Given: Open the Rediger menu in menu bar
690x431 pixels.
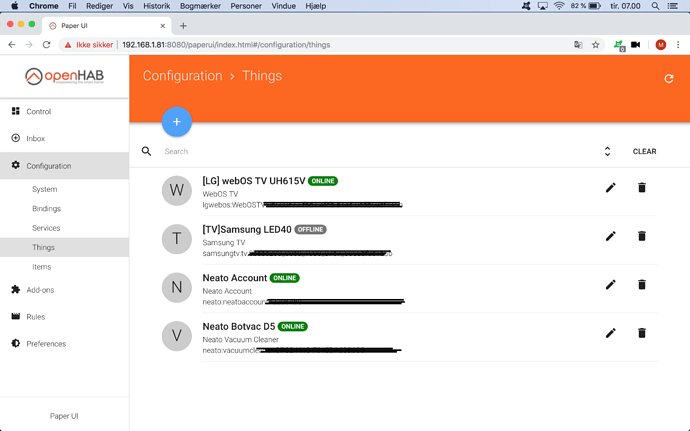Looking at the screenshot, I should (x=99, y=6).
